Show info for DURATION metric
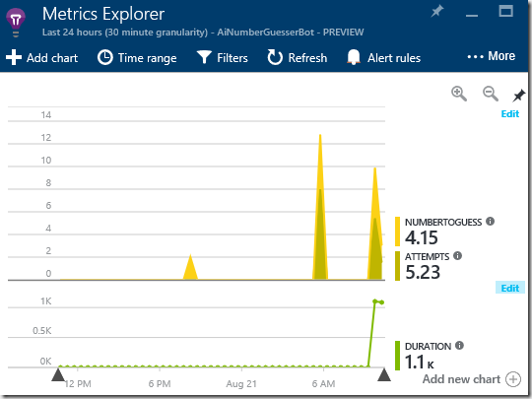532x399 pixels. (459, 346)
